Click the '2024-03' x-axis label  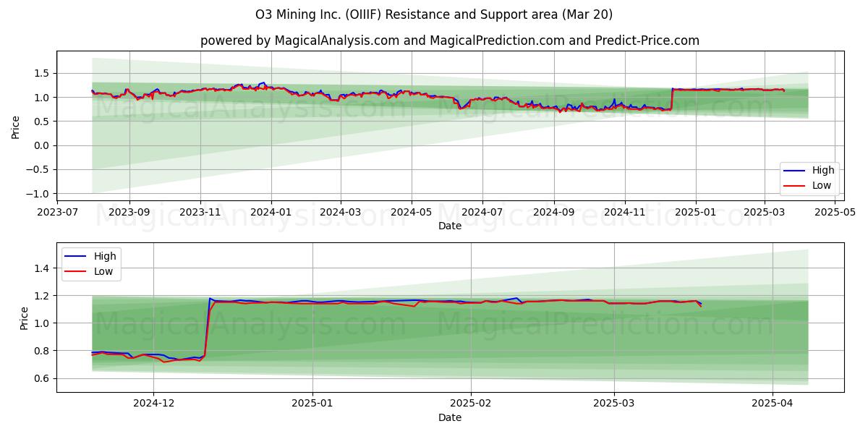tap(341, 213)
